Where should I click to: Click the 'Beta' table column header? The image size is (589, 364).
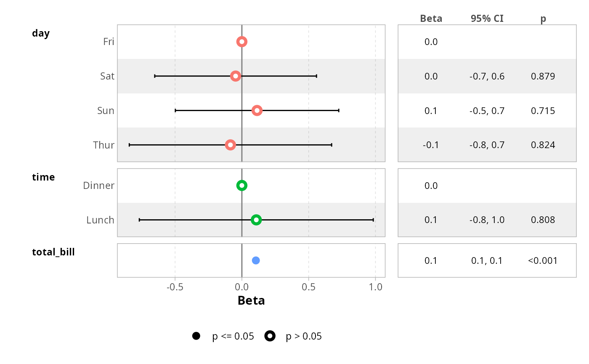[431, 19]
